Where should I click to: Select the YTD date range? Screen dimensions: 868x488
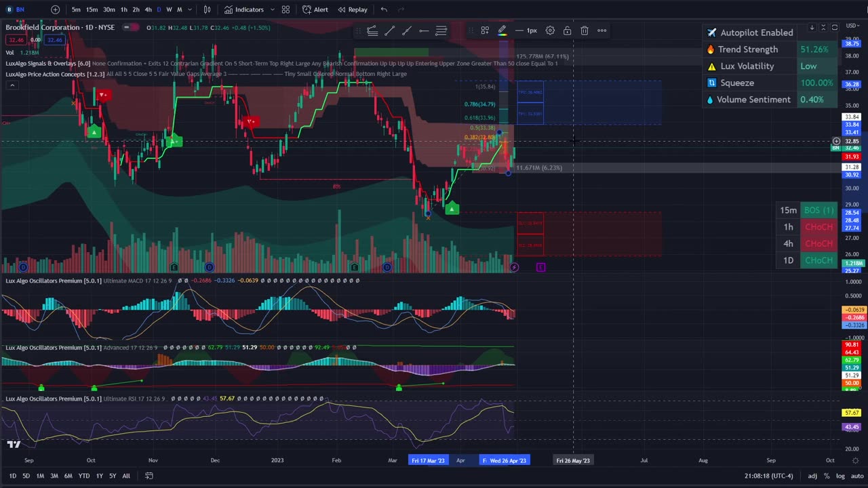point(84,476)
